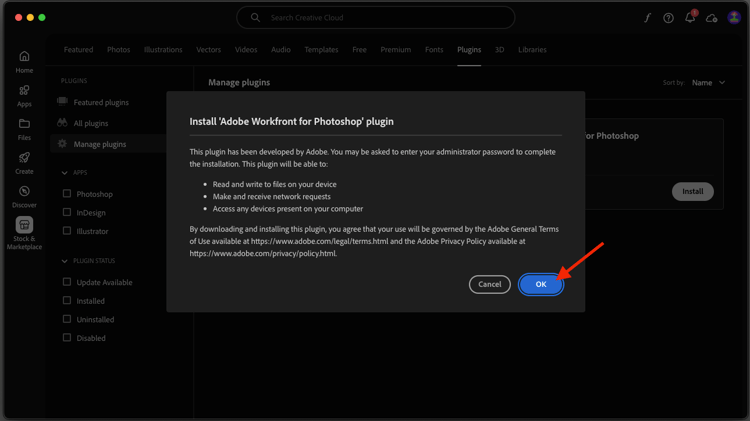Viewport: 750px width, 421px height.
Task: Select Manage plugins in sidebar
Action: pos(100,144)
